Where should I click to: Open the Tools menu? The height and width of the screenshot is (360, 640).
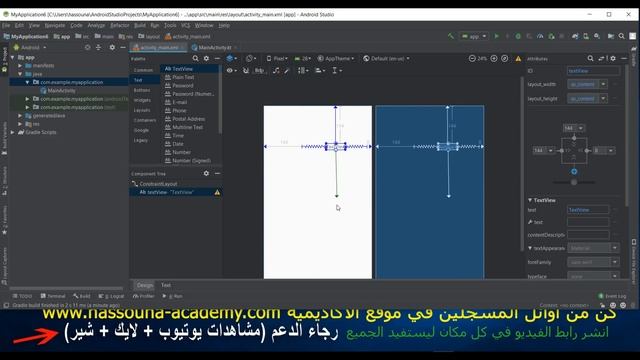point(170,25)
